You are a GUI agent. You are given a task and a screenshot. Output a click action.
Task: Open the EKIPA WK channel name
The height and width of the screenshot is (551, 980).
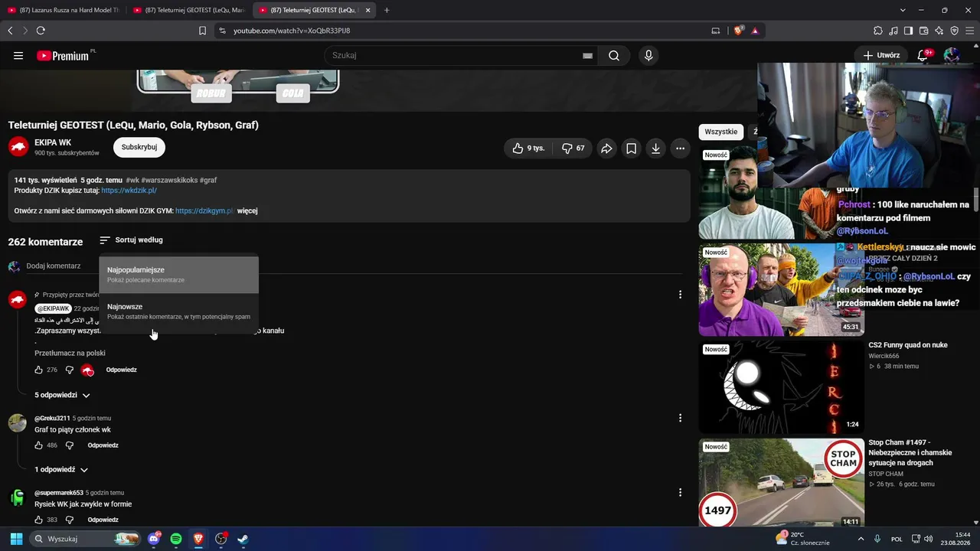pos(54,142)
